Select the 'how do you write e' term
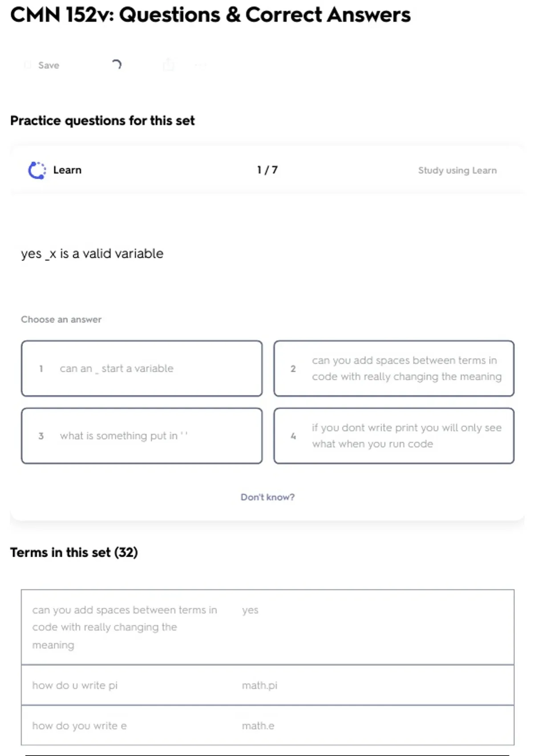 79,726
